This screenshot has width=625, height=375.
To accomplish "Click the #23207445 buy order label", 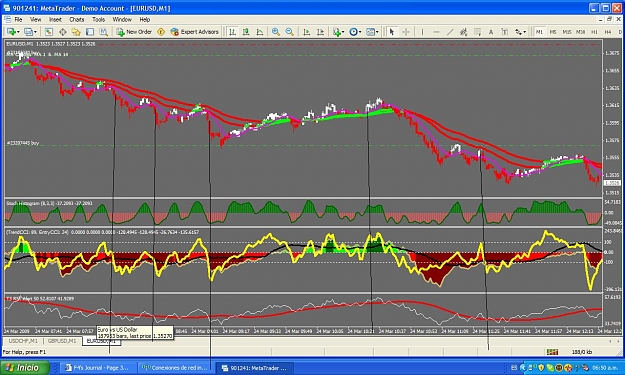I will [x=23, y=143].
